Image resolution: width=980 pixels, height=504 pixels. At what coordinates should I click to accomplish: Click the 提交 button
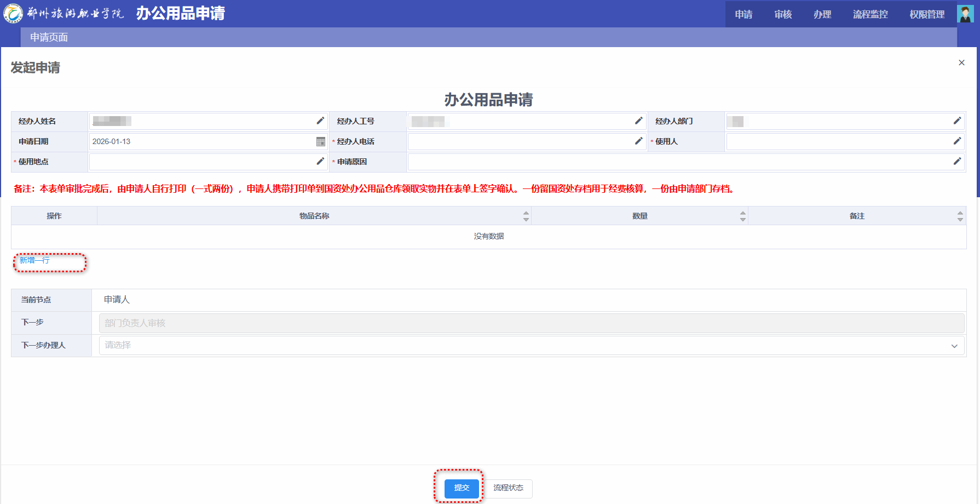point(461,488)
